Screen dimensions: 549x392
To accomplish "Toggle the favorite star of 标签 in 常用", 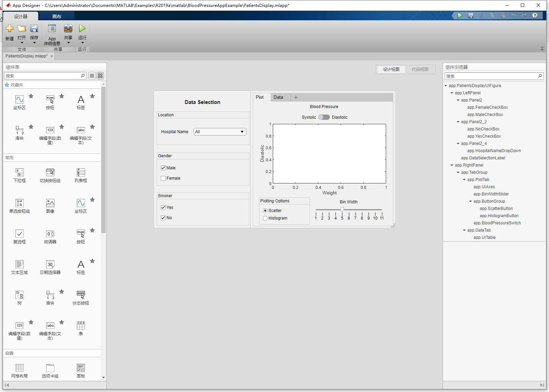I will tap(92, 261).
